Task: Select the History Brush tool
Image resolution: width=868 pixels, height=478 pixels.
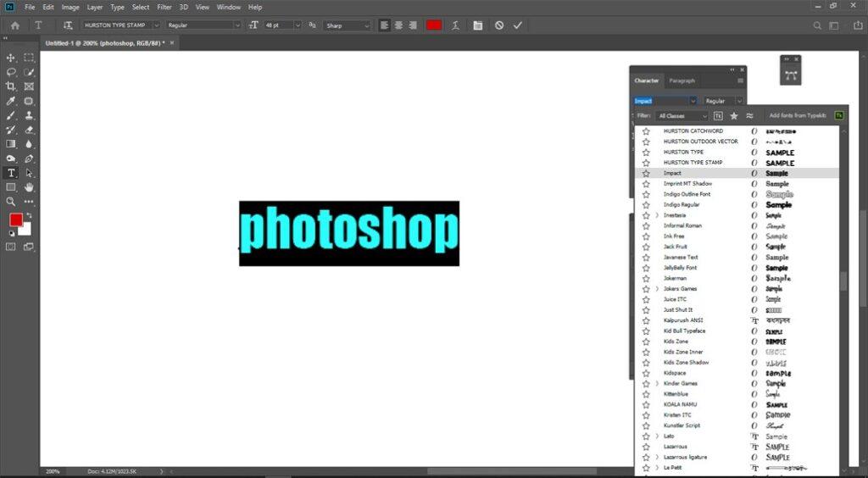Action: [x=10, y=130]
